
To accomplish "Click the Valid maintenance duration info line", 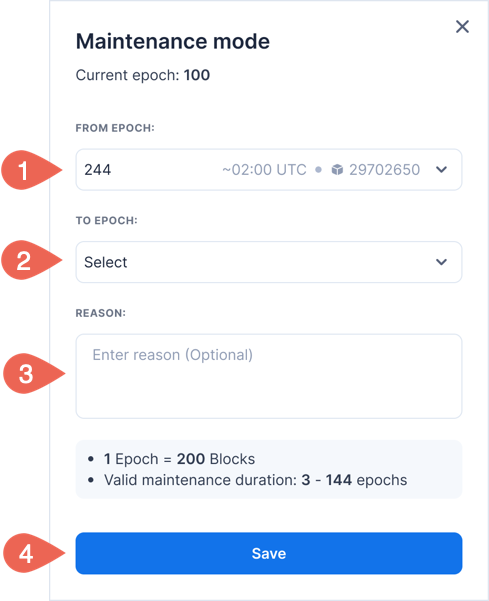I will pos(255,480).
